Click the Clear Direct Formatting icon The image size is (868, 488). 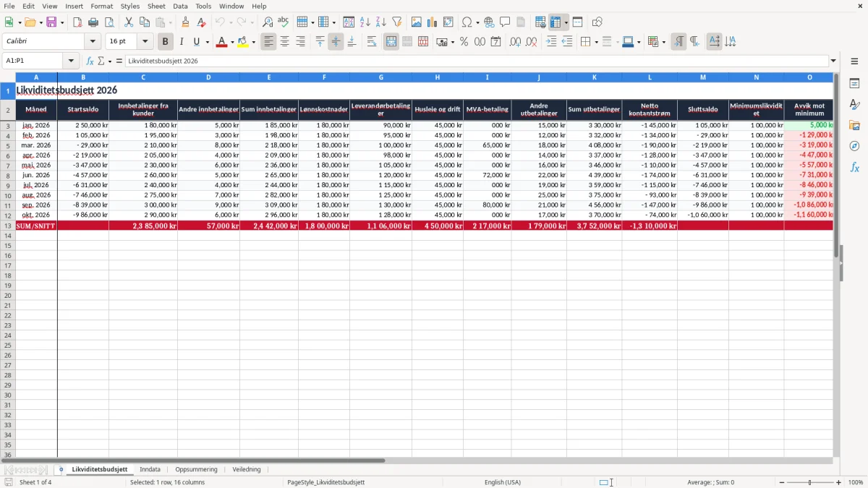coord(201,22)
